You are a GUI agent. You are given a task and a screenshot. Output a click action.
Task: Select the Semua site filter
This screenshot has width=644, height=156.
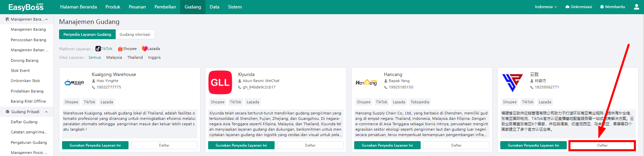[95, 57]
